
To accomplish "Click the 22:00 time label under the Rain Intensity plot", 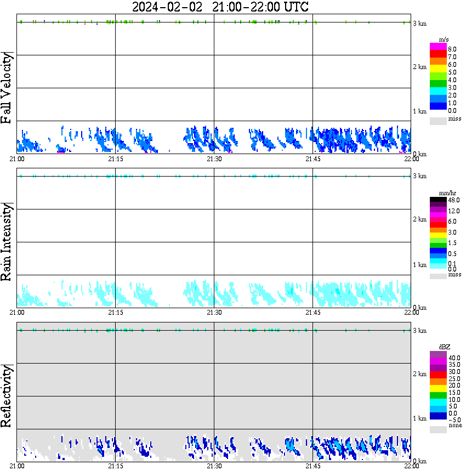I will 412,313.
